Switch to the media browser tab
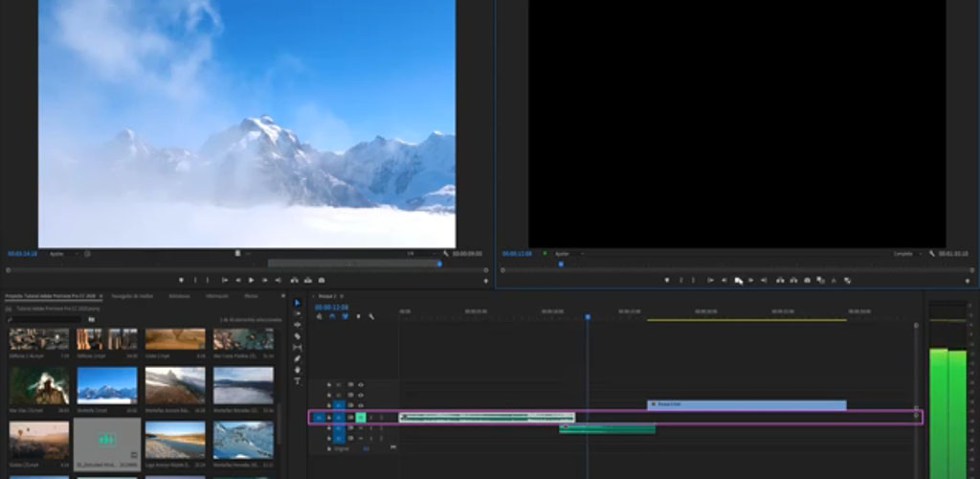This screenshot has height=479, width=980. click(x=132, y=296)
